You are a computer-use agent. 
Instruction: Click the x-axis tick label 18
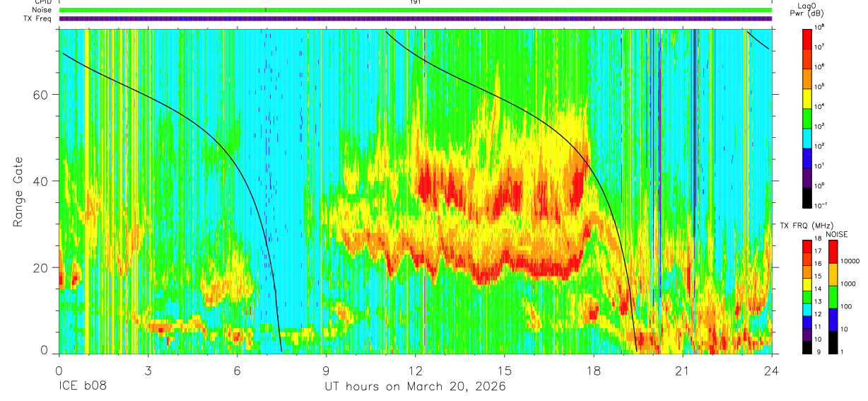pos(594,370)
